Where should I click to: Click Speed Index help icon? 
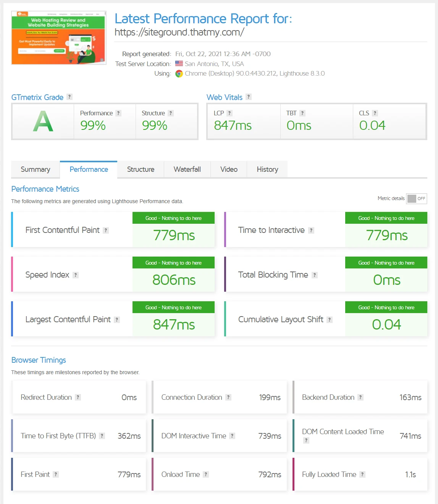pos(76,275)
